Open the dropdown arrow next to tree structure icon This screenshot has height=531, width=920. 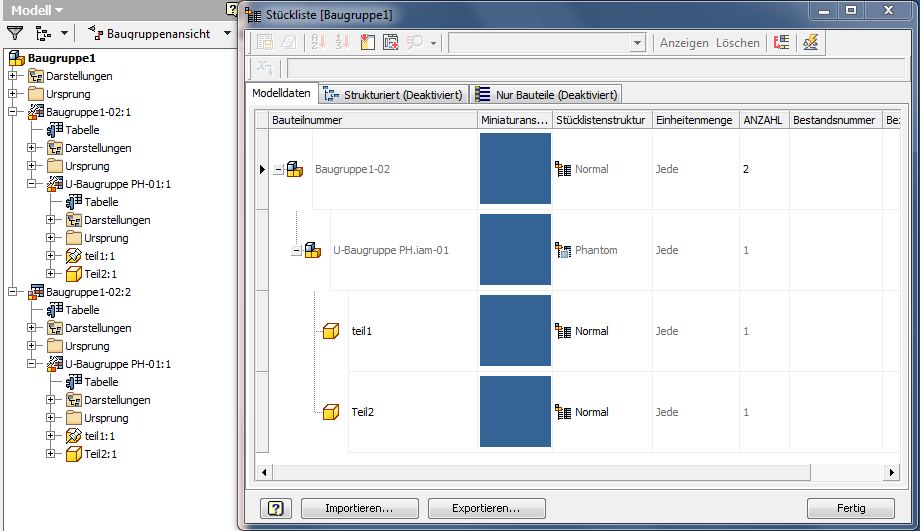pyautogui.click(x=64, y=33)
